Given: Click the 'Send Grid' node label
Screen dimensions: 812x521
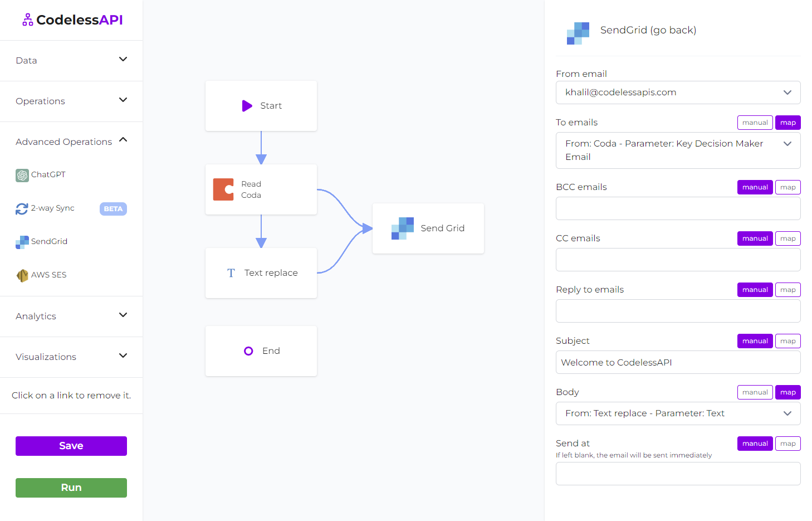Looking at the screenshot, I should (x=442, y=228).
